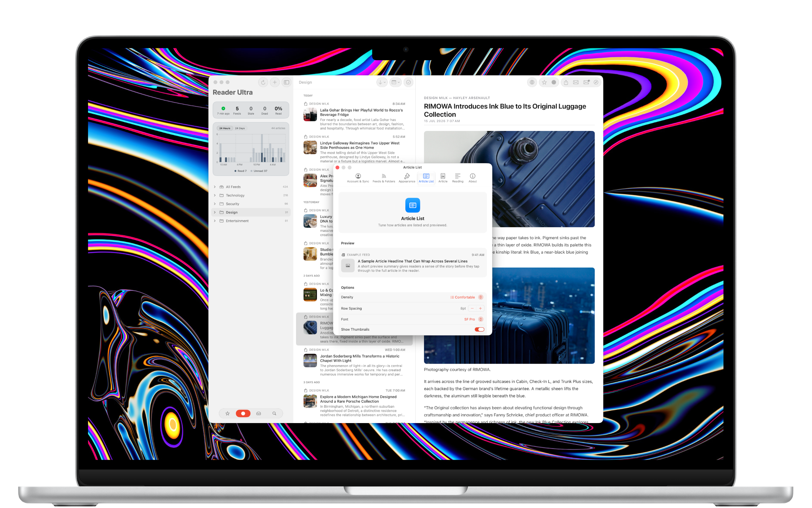This screenshot has width=812, height=508.
Task: Mark all as read checkmark icon
Action: [408, 82]
